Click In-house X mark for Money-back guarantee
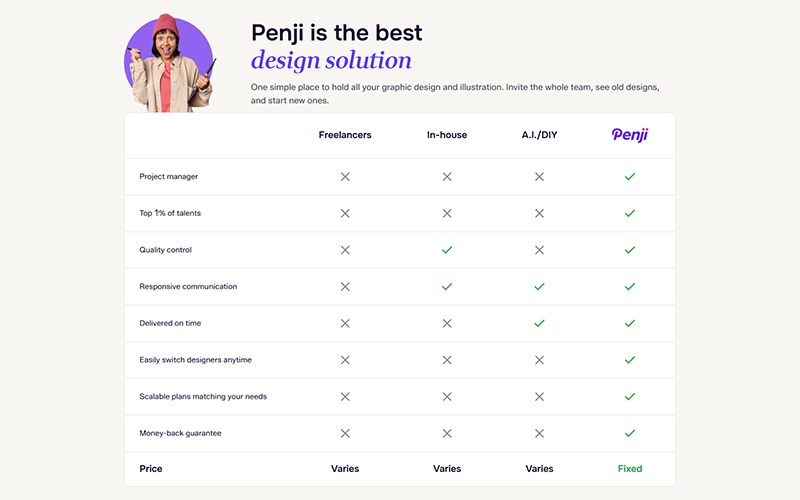800x500 pixels. [x=447, y=433]
